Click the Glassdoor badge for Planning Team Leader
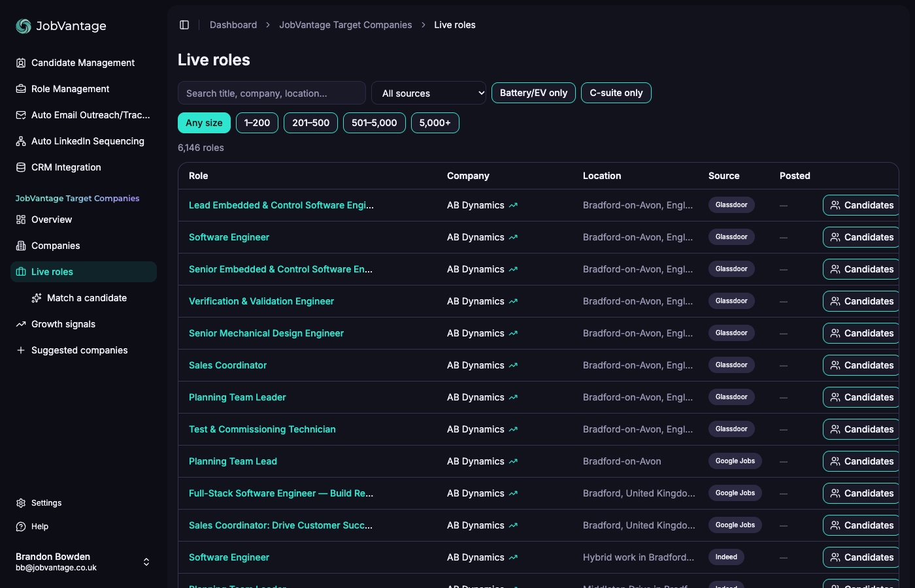915x588 pixels. 731,397
